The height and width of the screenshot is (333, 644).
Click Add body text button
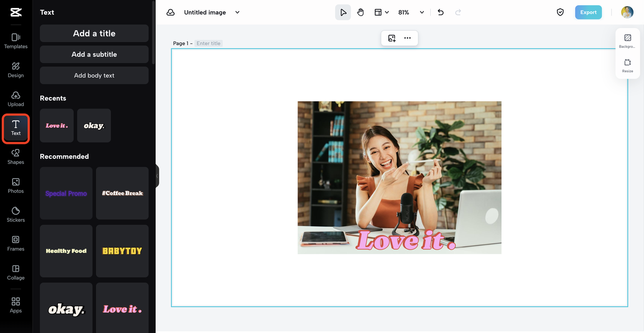[94, 75]
